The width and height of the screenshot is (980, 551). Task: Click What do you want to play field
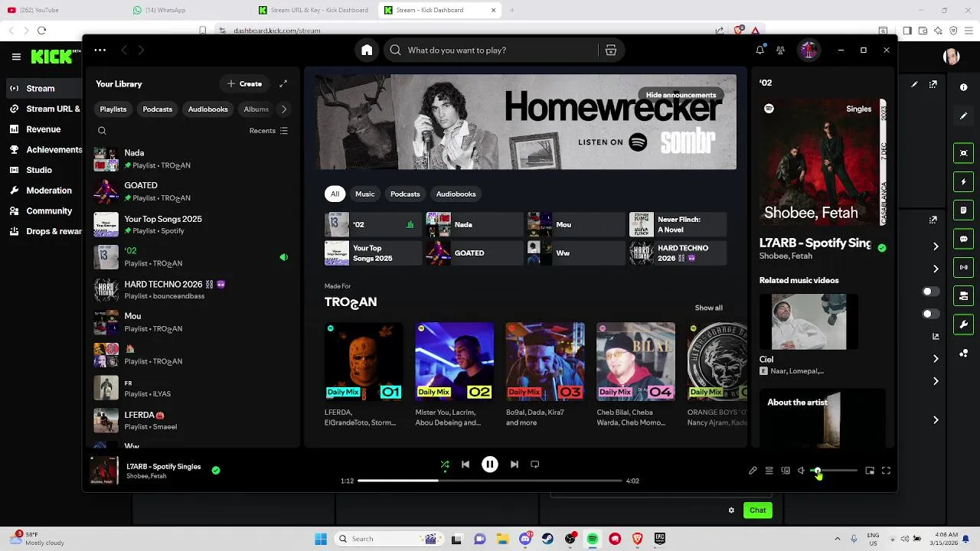point(490,51)
